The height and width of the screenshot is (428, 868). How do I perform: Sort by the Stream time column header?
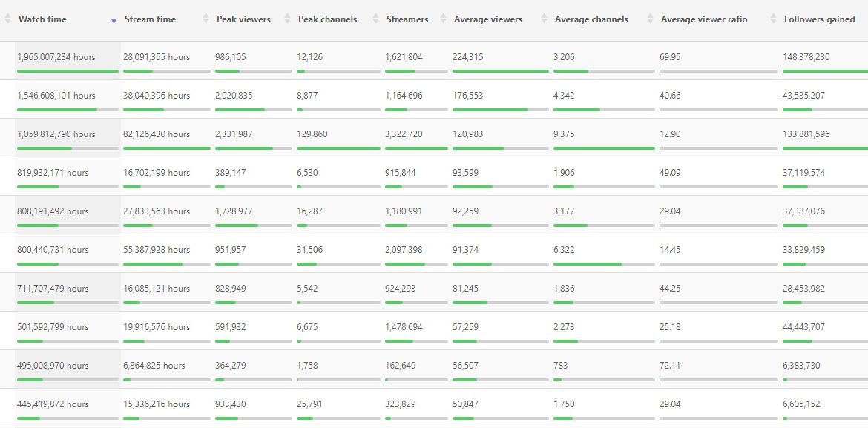150,19
